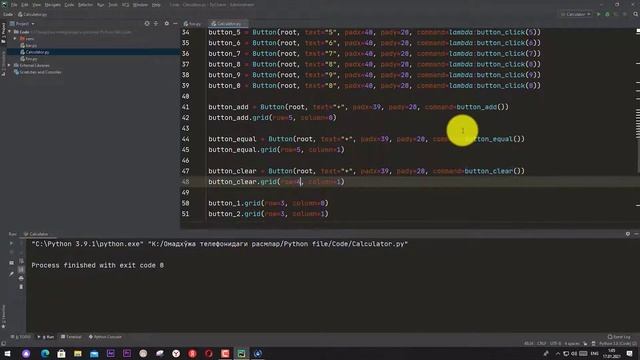Open the Tools menu
Viewport: 640px width, 360px height.
point(113,5)
